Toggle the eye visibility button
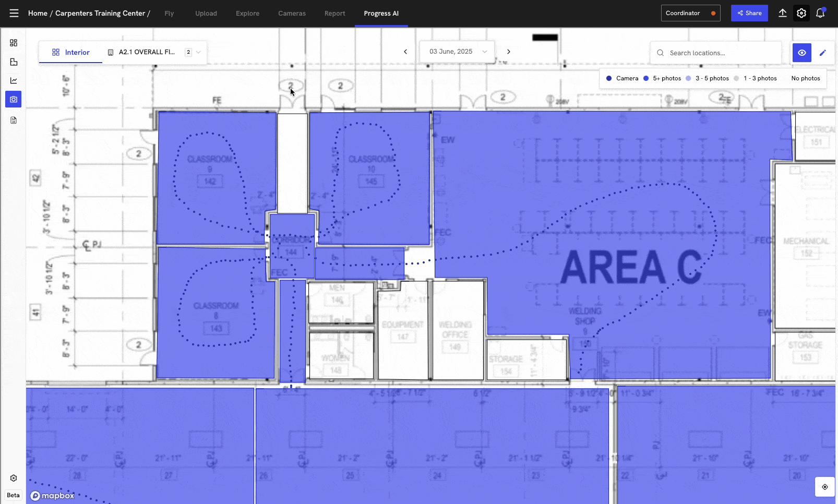This screenshot has height=504, width=838. coord(801,53)
